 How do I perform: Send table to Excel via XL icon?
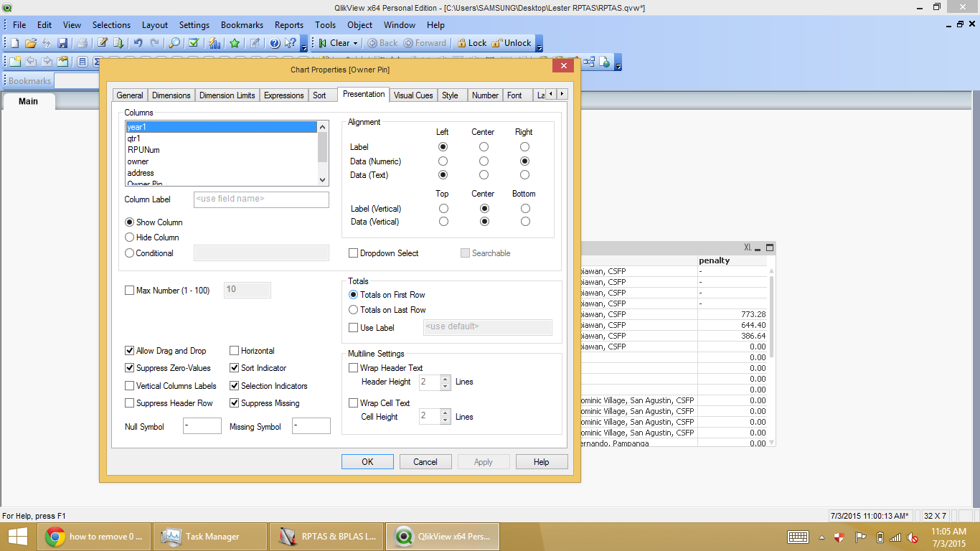(748, 248)
